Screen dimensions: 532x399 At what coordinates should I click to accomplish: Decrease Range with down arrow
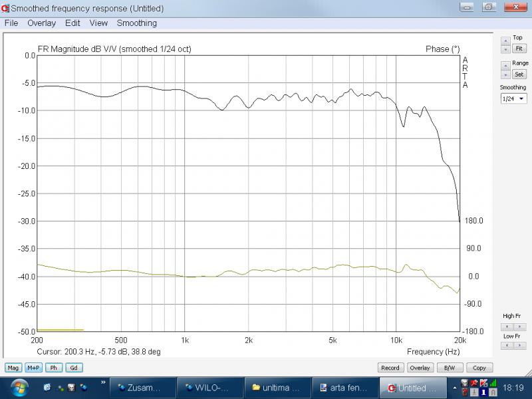505,74
